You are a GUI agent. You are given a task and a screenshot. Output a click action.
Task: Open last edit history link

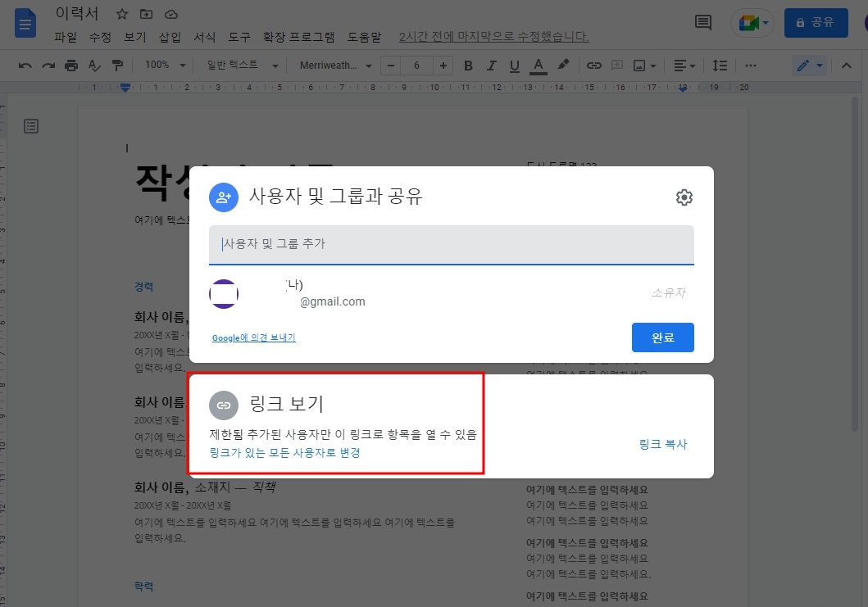[493, 37]
